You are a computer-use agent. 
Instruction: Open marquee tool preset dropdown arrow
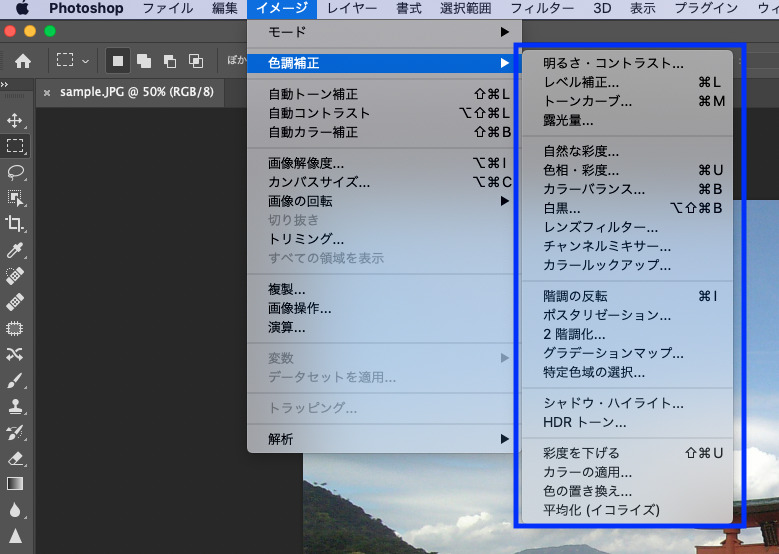(x=85, y=62)
